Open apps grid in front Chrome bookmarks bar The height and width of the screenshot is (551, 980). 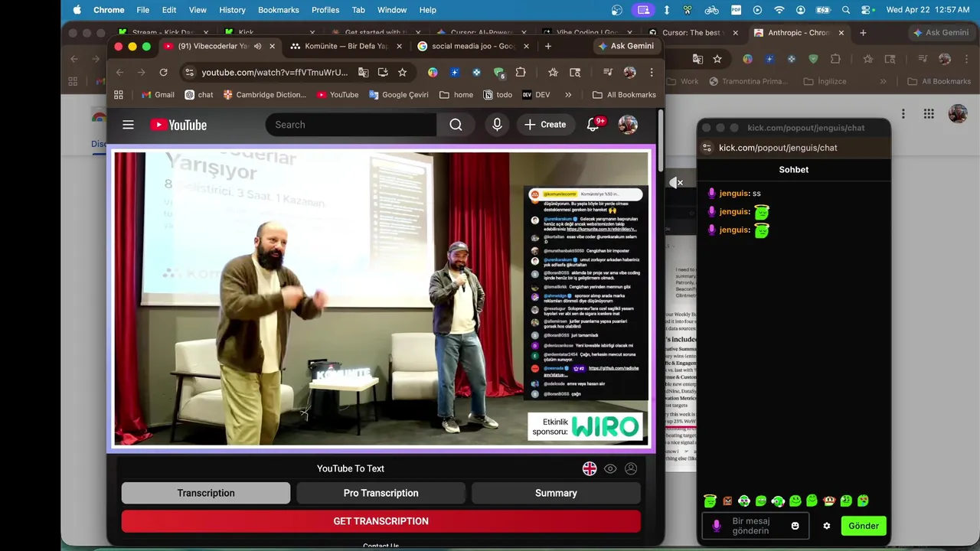[x=119, y=95]
